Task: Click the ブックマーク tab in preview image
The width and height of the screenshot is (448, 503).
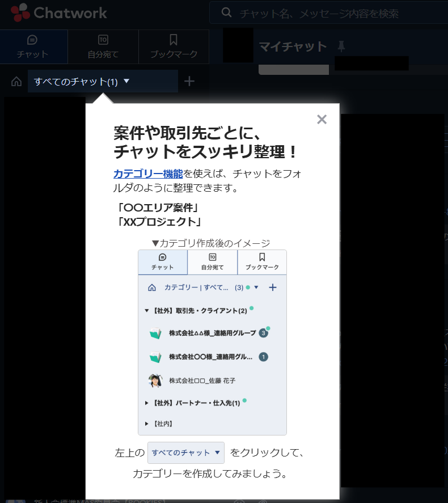Action: point(262,262)
